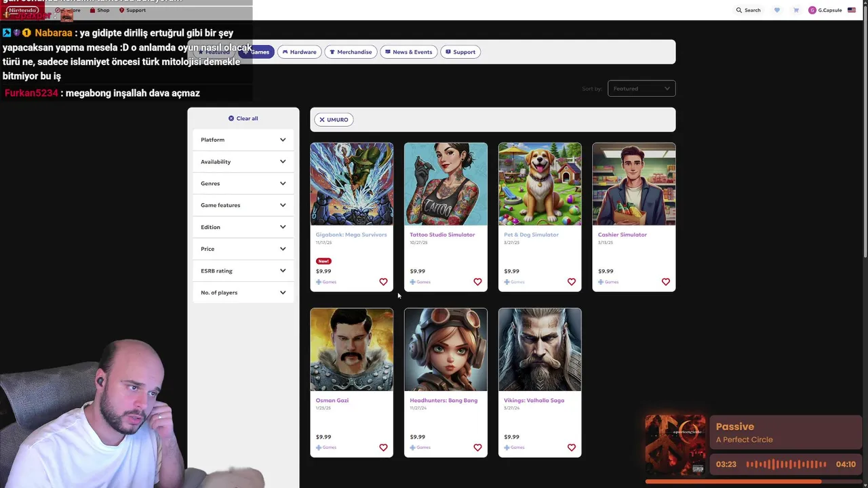Open the wish list heart in the header
This screenshot has height=488, width=868.
click(777, 10)
